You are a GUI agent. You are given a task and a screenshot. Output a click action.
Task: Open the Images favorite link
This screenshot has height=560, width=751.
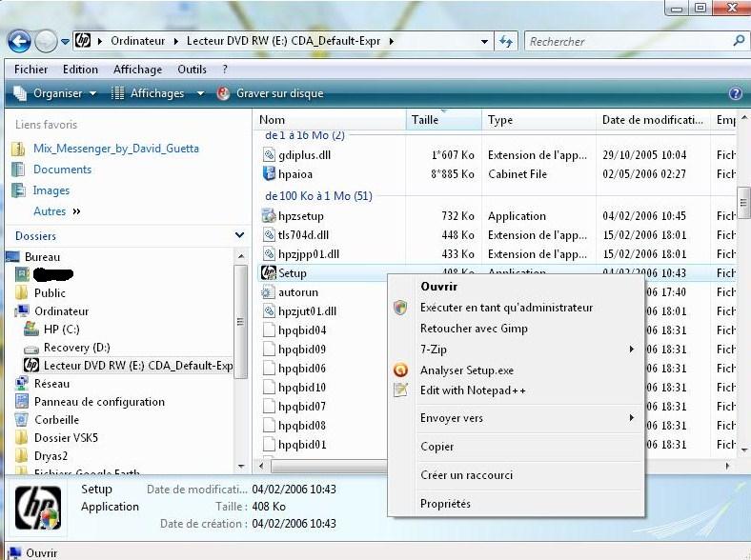point(51,191)
